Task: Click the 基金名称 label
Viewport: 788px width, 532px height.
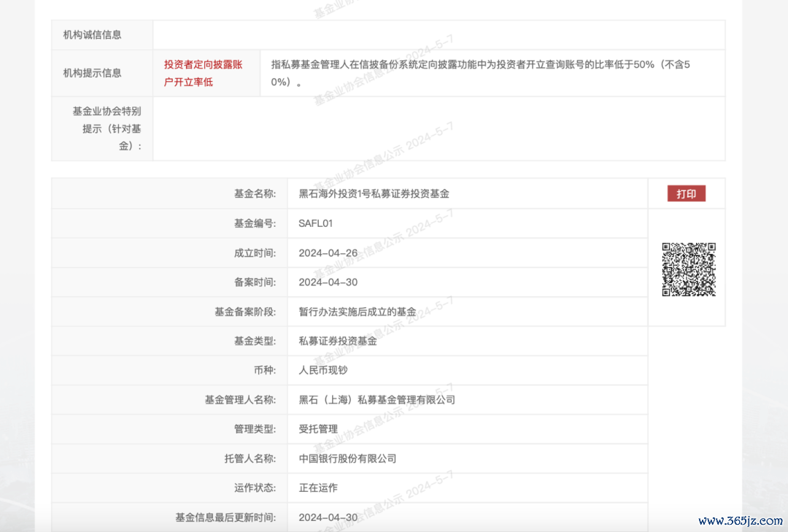Action: [255, 193]
